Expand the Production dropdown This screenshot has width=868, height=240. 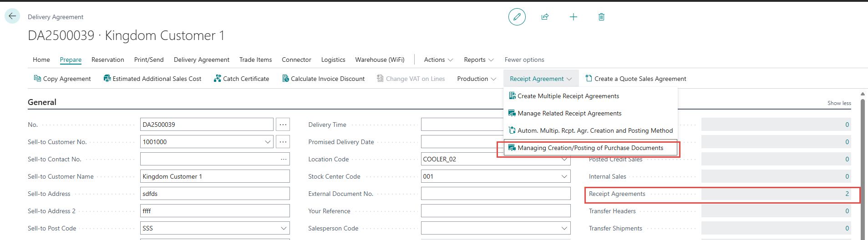pos(477,79)
